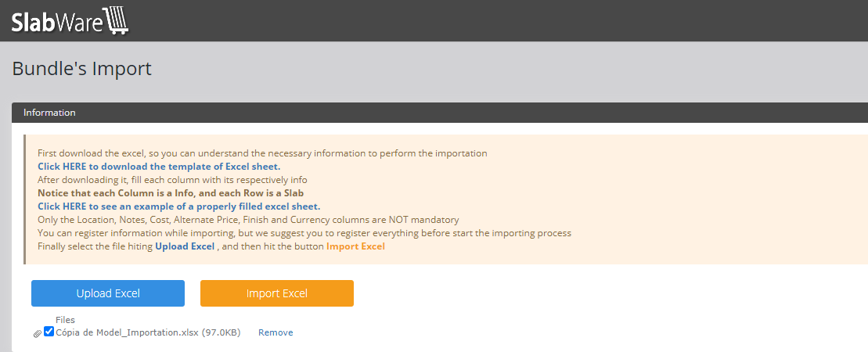Viewport: 868px width, 352px height.
Task: Click the bold Column and Row notice text
Action: [x=171, y=193]
